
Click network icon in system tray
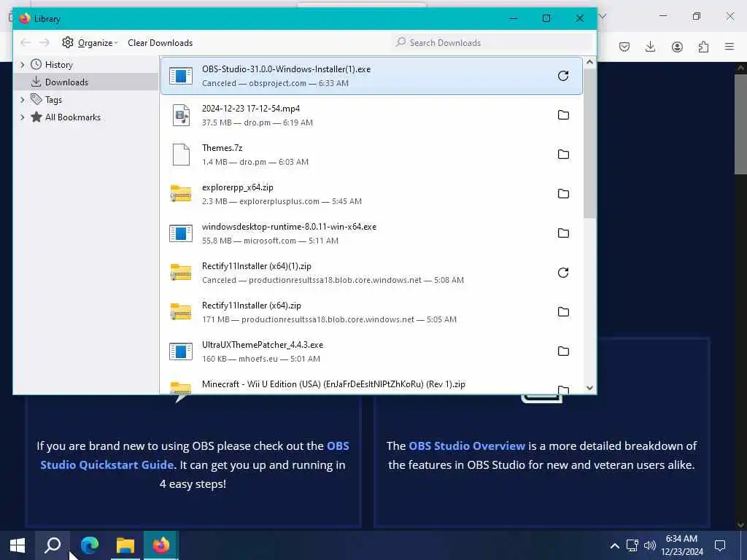[632, 545]
